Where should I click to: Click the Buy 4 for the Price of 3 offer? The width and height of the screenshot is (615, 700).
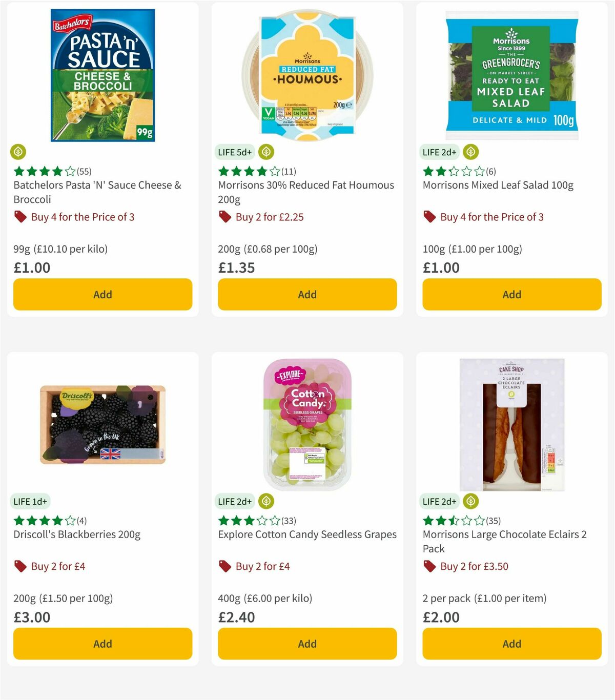82,217
